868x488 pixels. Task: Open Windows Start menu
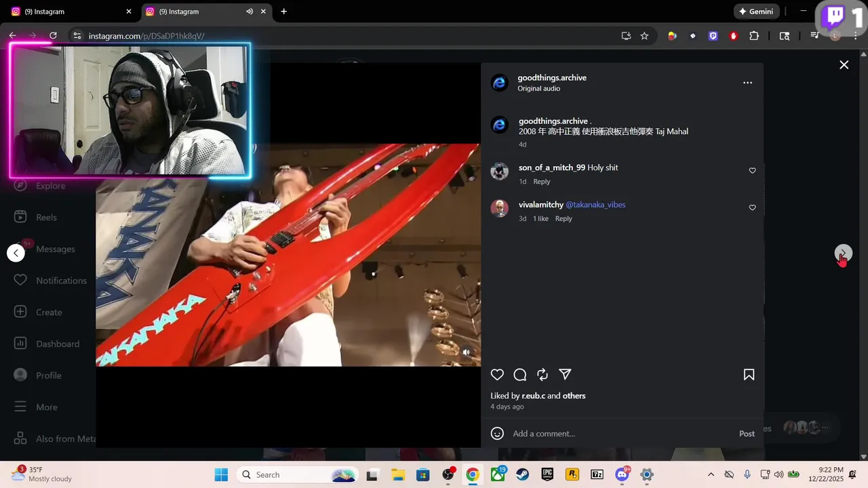(x=221, y=474)
